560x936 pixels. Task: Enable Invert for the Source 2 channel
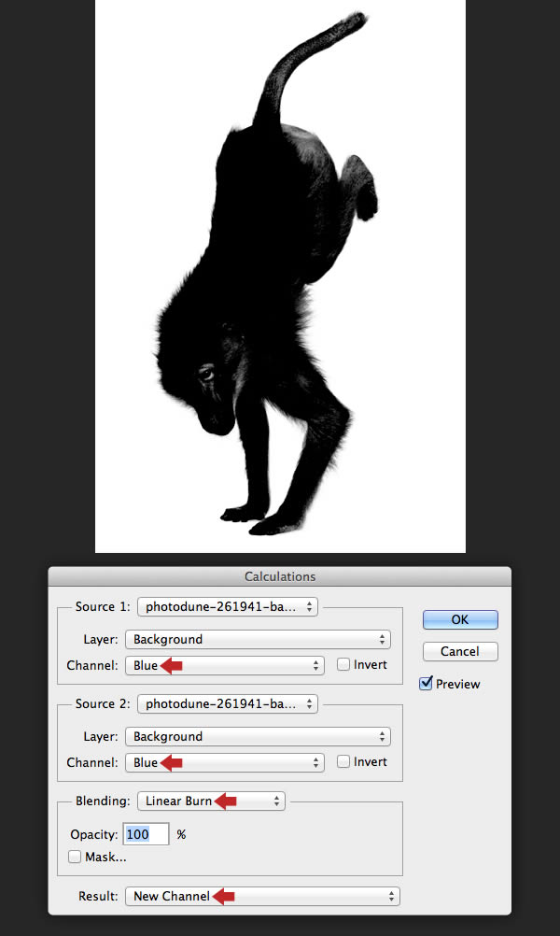[x=343, y=761]
